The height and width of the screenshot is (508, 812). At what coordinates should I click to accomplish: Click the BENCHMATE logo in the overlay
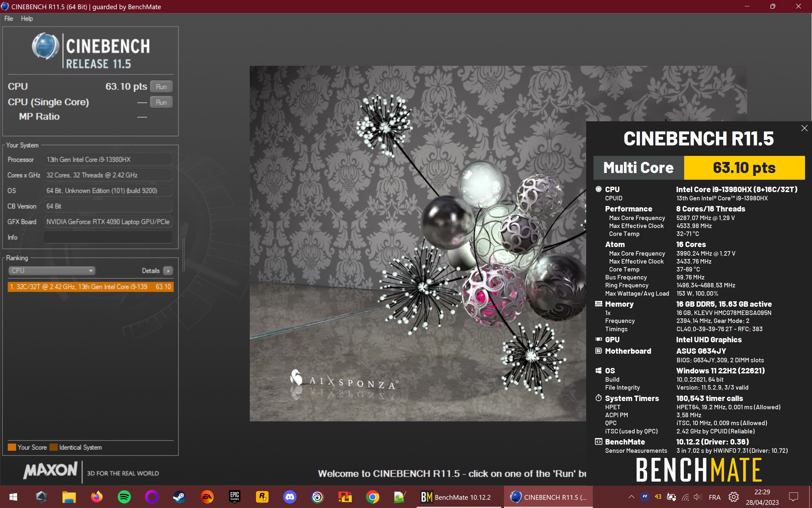coord(699,470)
